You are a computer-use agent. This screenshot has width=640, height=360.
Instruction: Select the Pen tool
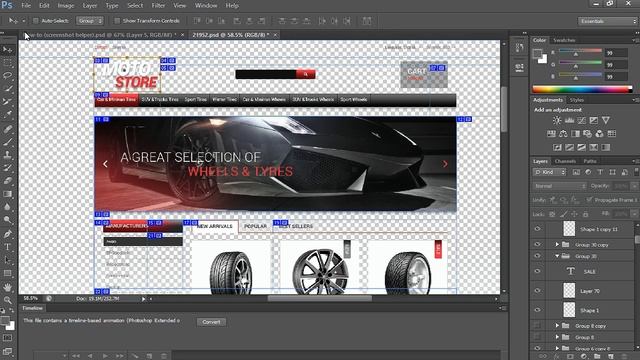pos(7,234)
